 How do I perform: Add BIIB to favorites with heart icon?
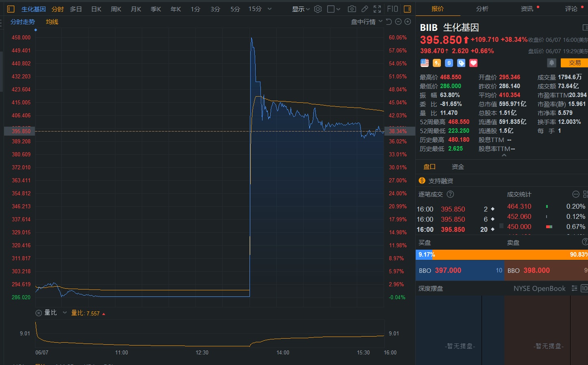[473, 63]
